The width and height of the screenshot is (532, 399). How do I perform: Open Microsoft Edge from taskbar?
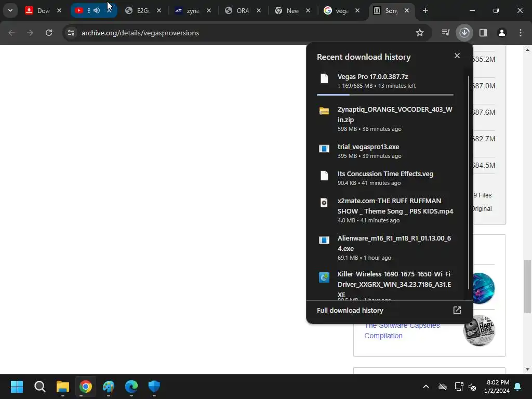[x=131, y=387]
